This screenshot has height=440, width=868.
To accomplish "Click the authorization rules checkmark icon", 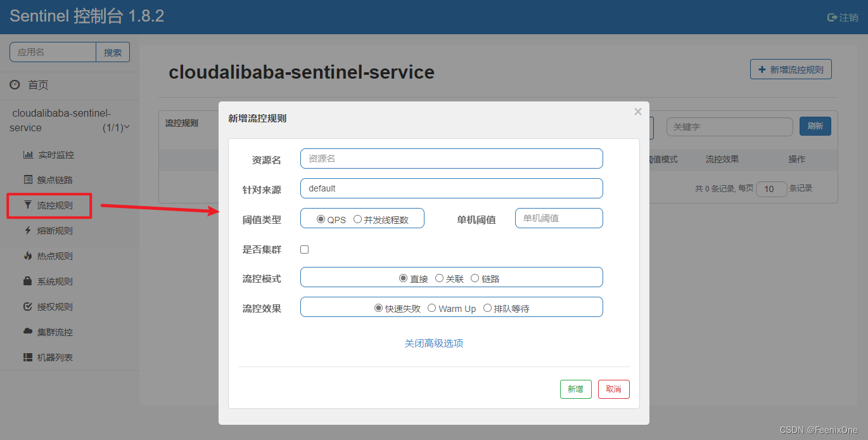I will 28,307.
